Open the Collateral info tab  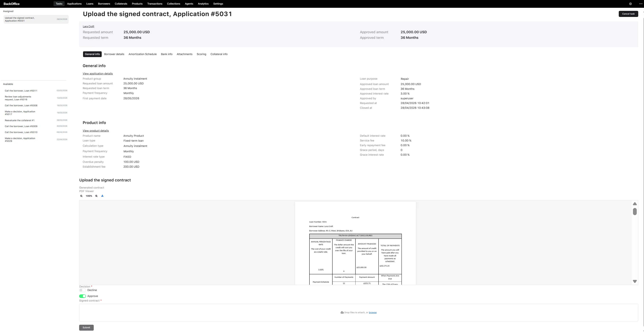pyautogui.click(x=219, y=54)
